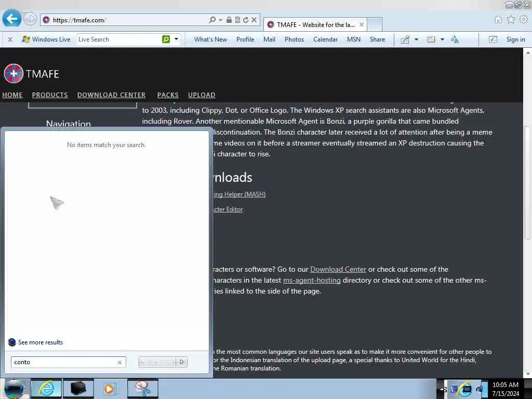Click the blog/share picture icon in toolbar
532x399 pixels.
[x=405, y=39]
